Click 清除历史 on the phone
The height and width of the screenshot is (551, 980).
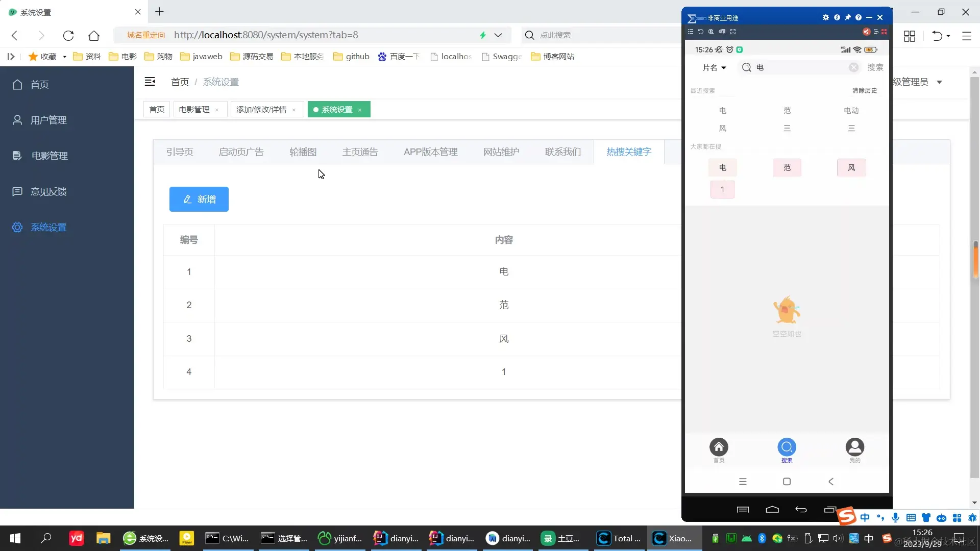(x=864, y=90)
